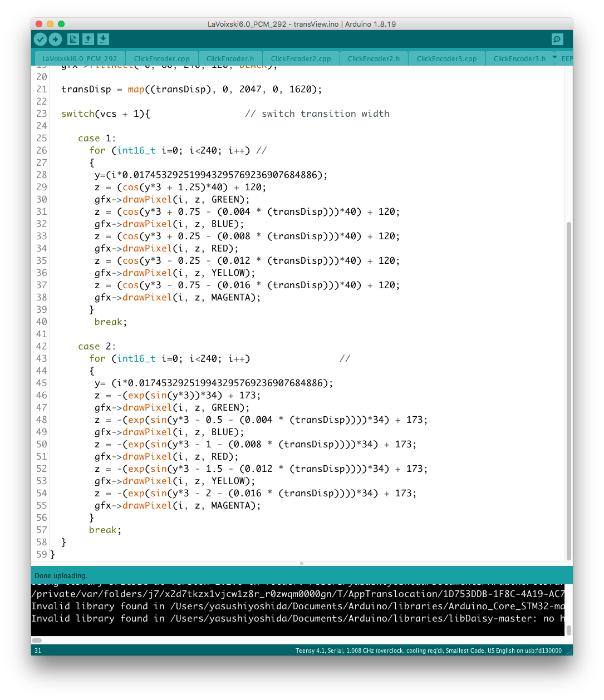Click the libDaisy-master invalid library console message
This screenshot has height=700, width=604.
[298, 618]
